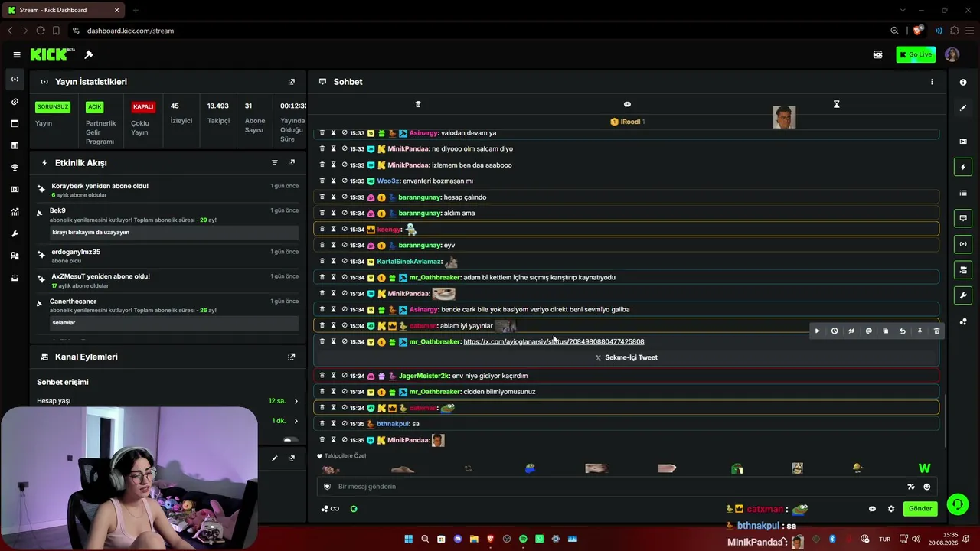This screenshot has height=551, width=980.
Task: Toggle the lightning activity panel in right sidebar
Action: pos(963,167)
